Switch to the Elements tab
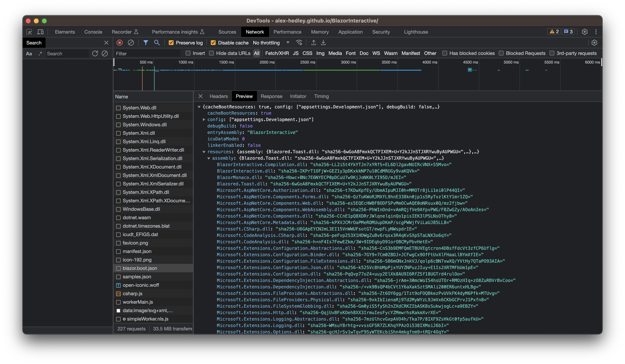Image resolution: width=625 pixels, height=364 pixels. click(65, 32)
